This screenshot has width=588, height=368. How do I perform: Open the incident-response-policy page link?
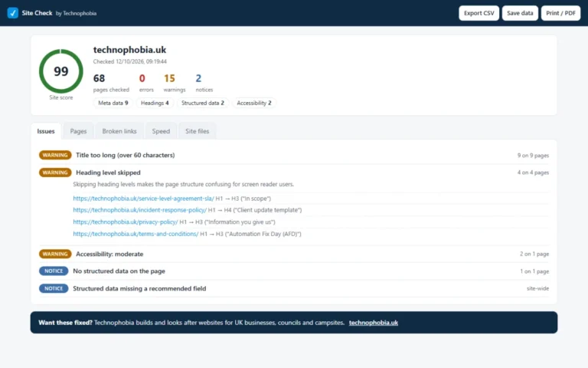coord(139,210)
